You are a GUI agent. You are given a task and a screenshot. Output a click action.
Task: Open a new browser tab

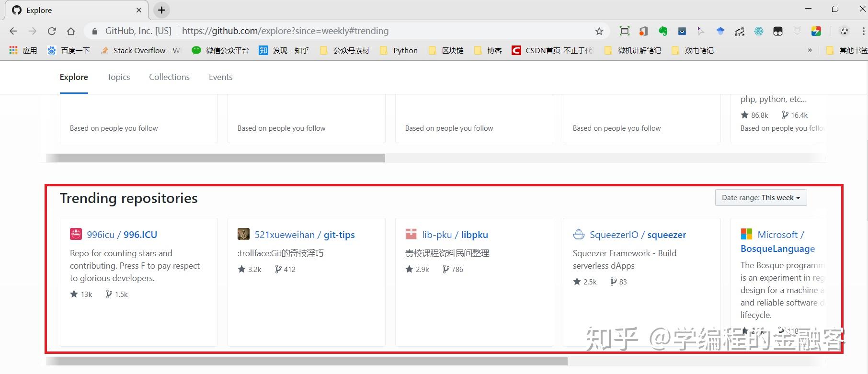point(162,10)
